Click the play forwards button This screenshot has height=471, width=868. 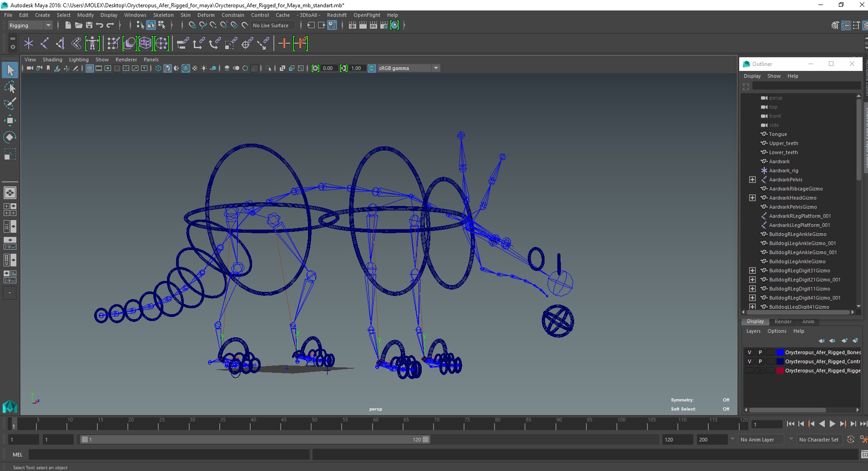[832, 424]
